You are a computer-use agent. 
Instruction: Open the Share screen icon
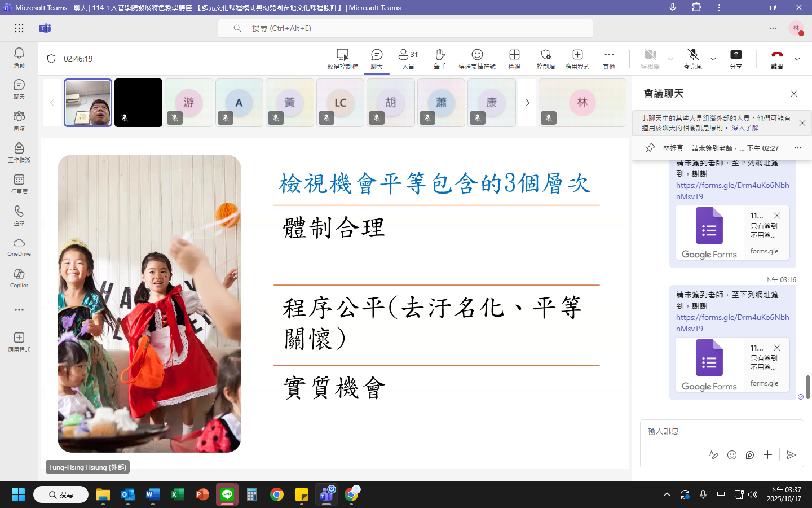[736, 58]
